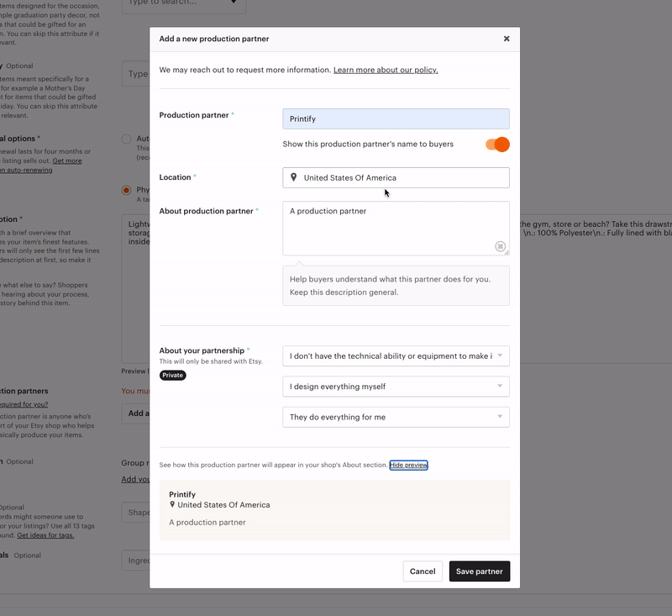672x616 pixels.
Task: Click the Private badge under About your partnership
Action: point(173,375)
